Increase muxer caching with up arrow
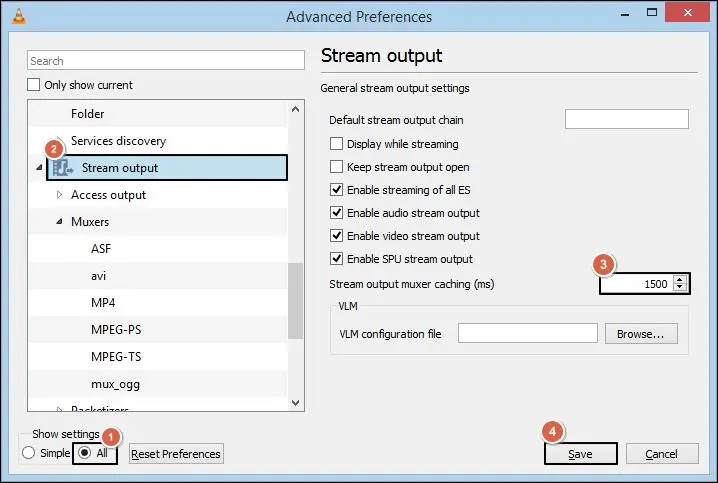This screenshot has height=483, width=718. click(x=680, y=279)
